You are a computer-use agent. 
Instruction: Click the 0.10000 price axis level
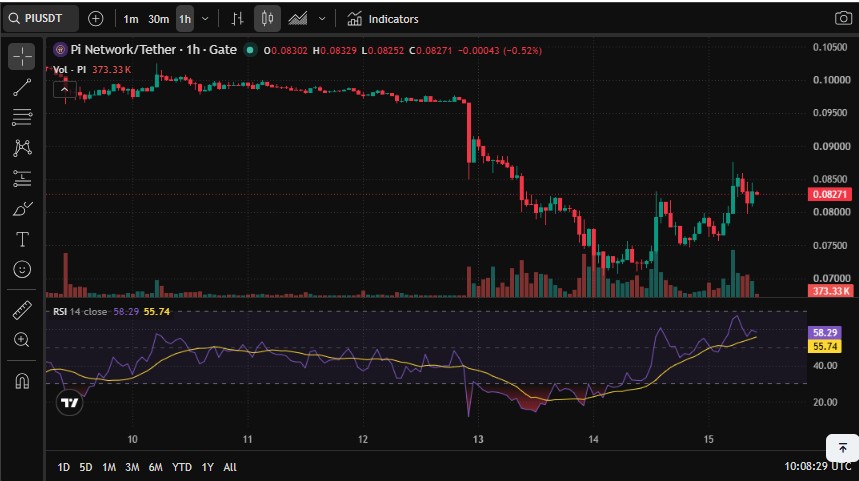(x=832, y=80)
